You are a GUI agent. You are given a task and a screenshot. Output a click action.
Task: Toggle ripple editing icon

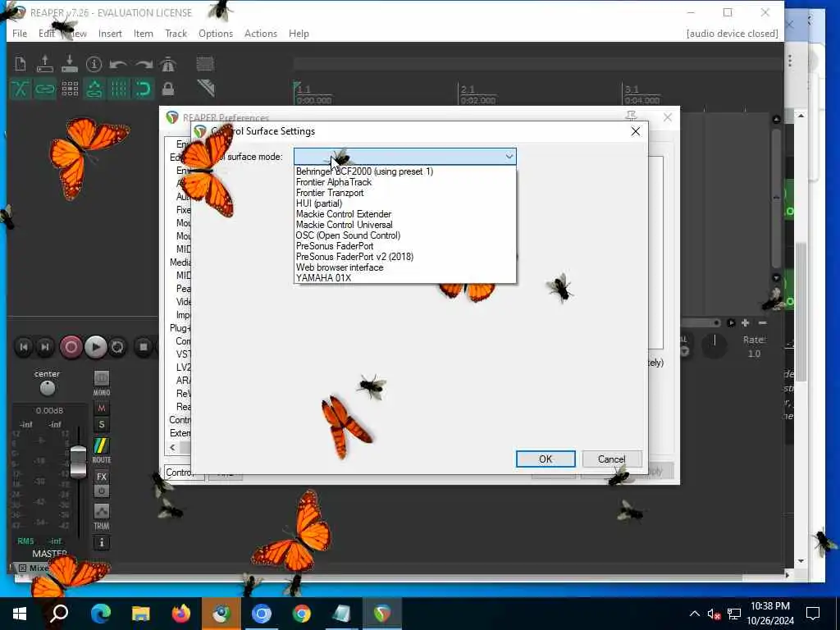[70, 89]
